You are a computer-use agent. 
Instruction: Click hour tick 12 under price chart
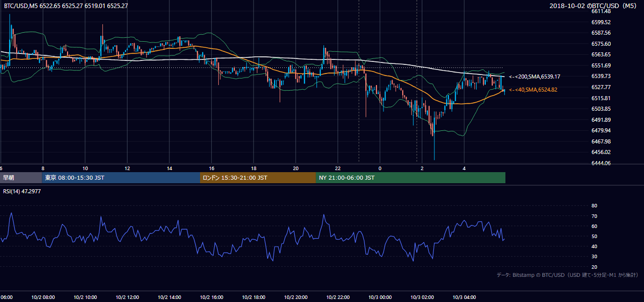pos(127,168)
